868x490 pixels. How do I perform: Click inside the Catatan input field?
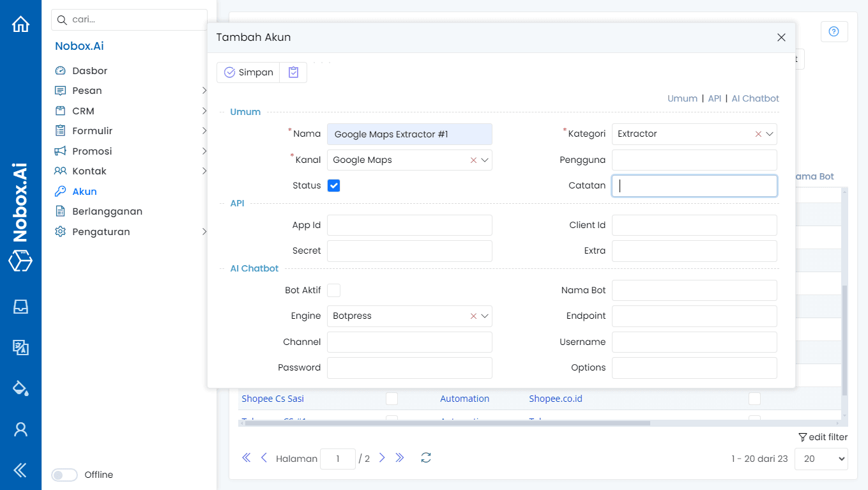[694, 185]
